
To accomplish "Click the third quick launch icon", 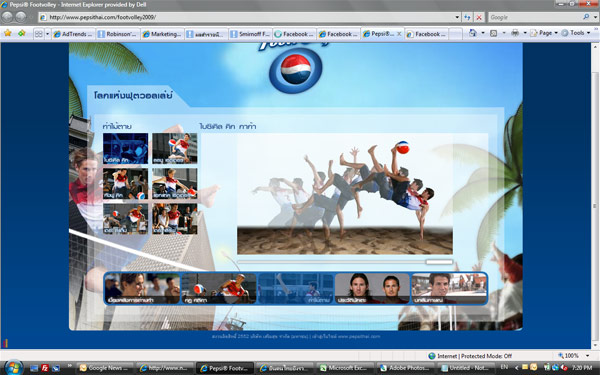I will [x=56, y=368].
